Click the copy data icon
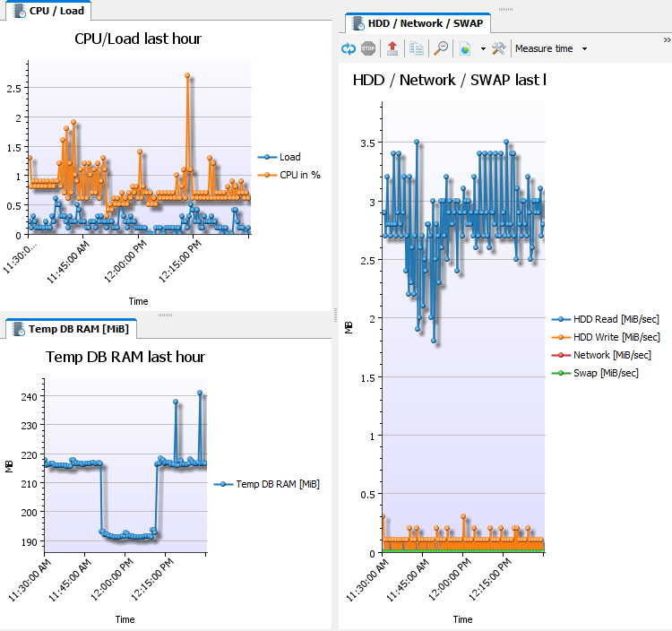 click(x=416, y=48)
